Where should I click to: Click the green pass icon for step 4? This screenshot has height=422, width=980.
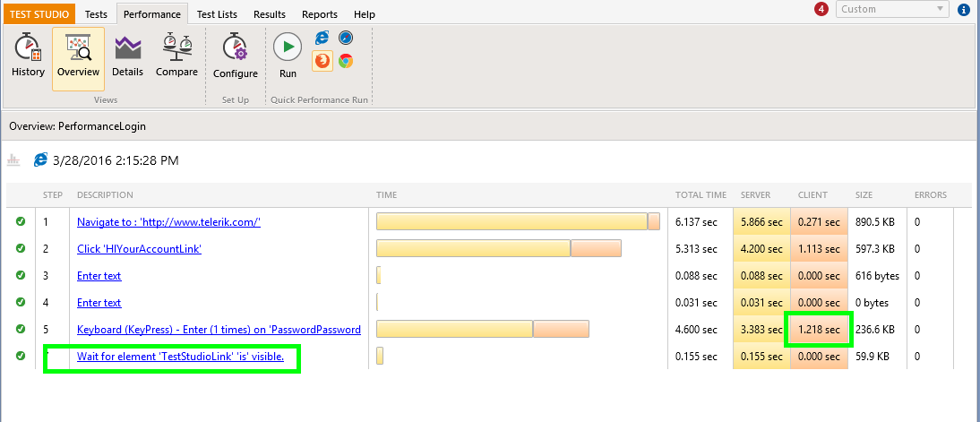pos(21,302)
